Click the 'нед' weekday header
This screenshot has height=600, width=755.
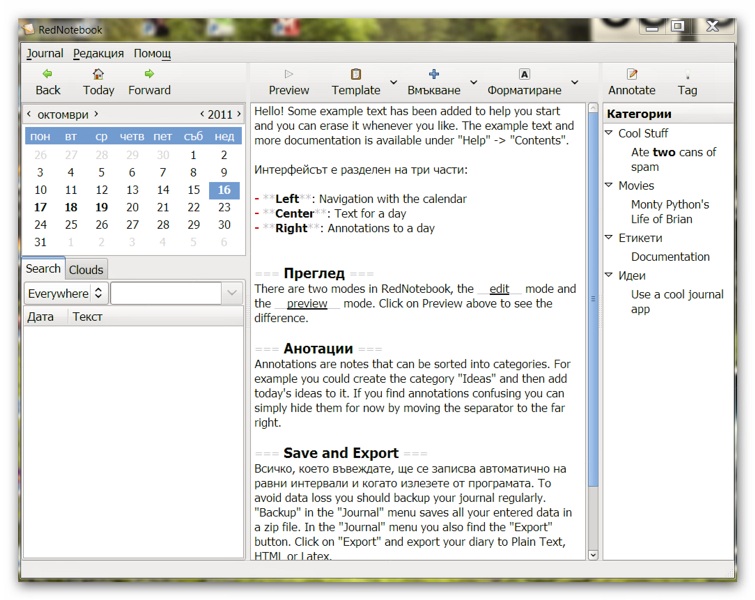(x=224, y=136)
